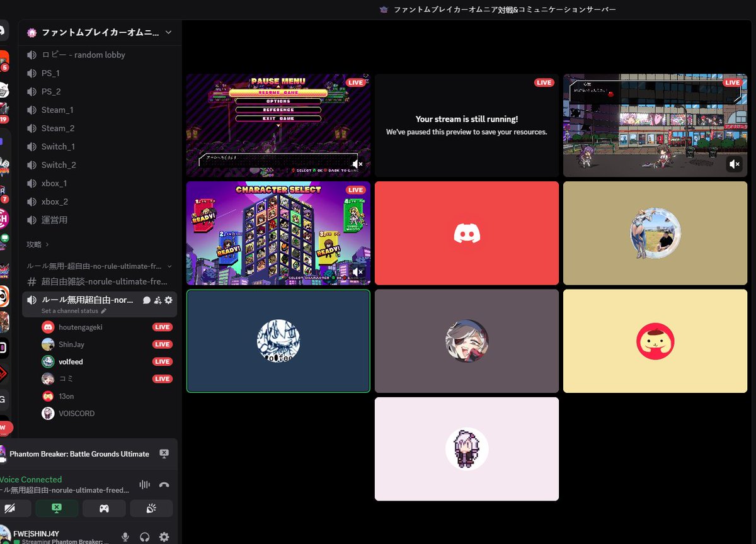This screenshot has height=544, width=756.
Task: Select the ルール無用超自由 voice channel name
Action: [88, 300]
